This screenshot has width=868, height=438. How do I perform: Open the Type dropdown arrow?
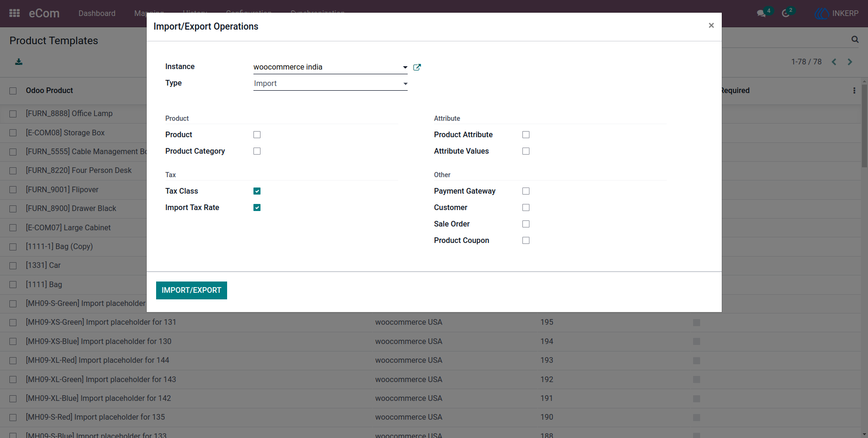405,84
